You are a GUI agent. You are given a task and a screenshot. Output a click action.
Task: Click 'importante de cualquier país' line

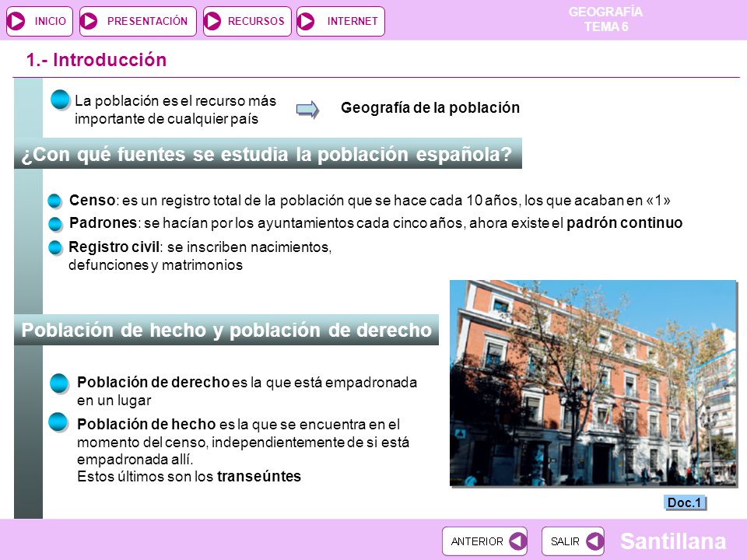pos(167,118)
